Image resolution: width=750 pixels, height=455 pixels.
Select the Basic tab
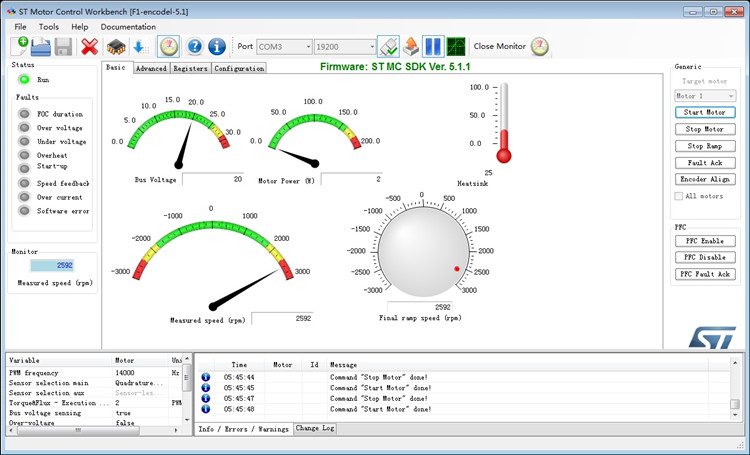click(x=116, y=67)
